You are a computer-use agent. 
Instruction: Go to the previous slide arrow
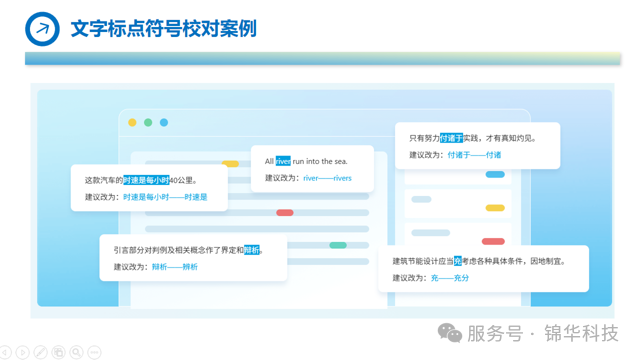[5, 352]
